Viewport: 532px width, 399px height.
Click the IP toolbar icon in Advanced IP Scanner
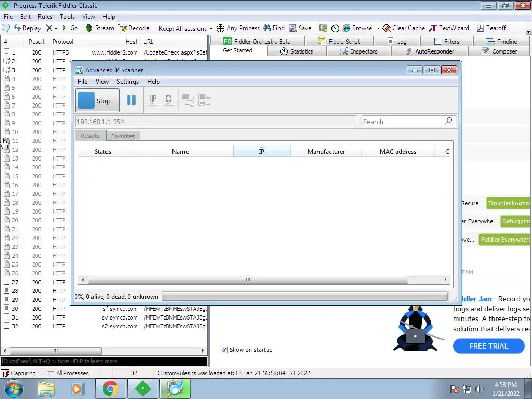click(x=153, y=100)
